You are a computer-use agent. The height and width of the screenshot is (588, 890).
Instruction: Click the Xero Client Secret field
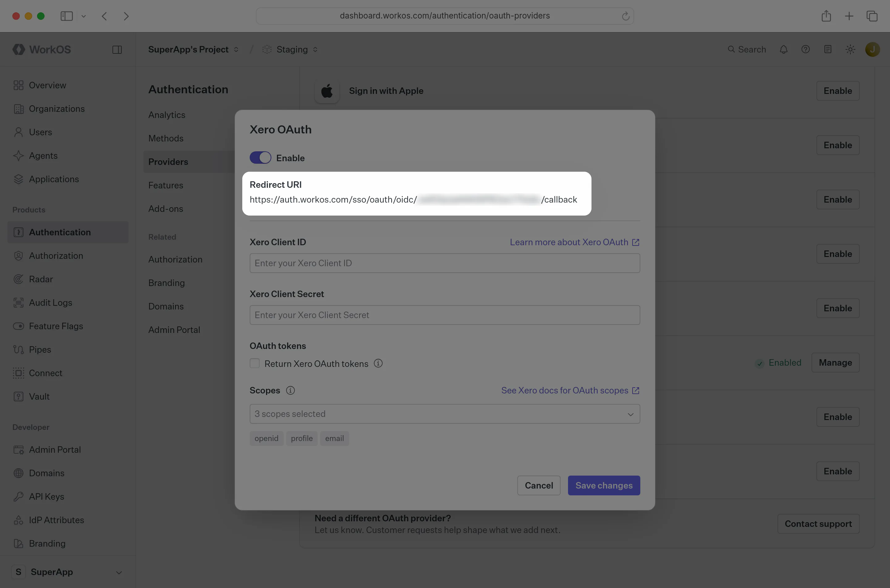point(445,315)
